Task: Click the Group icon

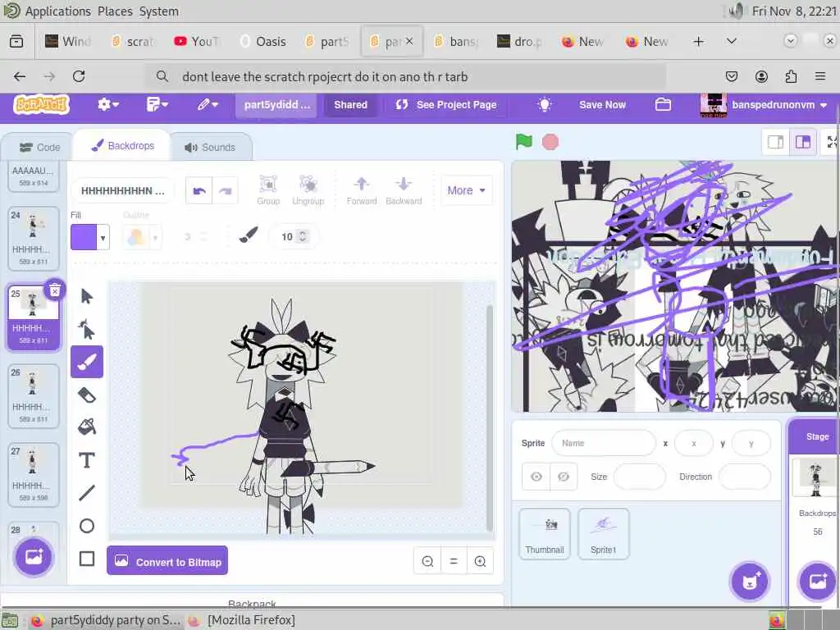Action: (x=268, y=190)
